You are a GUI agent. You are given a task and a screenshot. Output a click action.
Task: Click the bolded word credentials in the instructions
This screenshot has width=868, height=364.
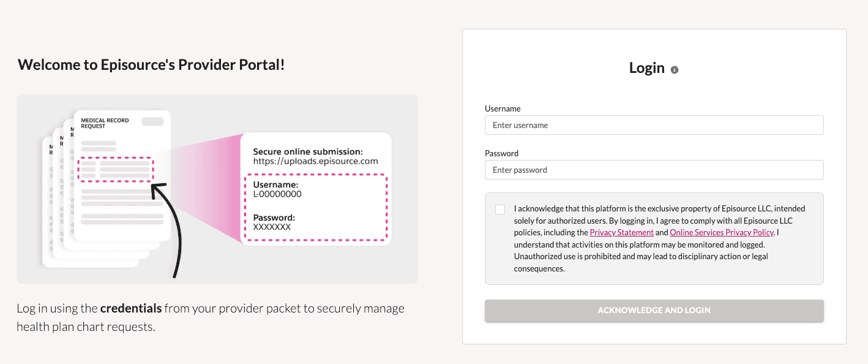click(x=130, y=308)
